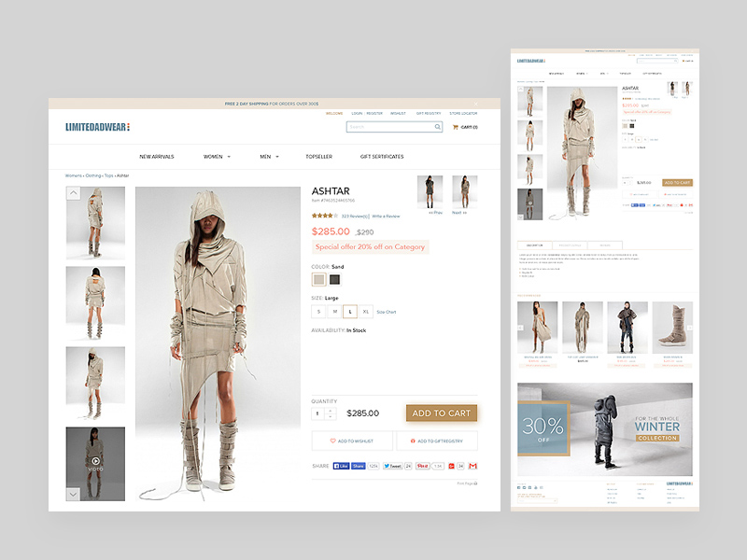The height and width of the screenshot is (560, 747).
Task: Expand the Women menu dropdown
Action: 217,157
